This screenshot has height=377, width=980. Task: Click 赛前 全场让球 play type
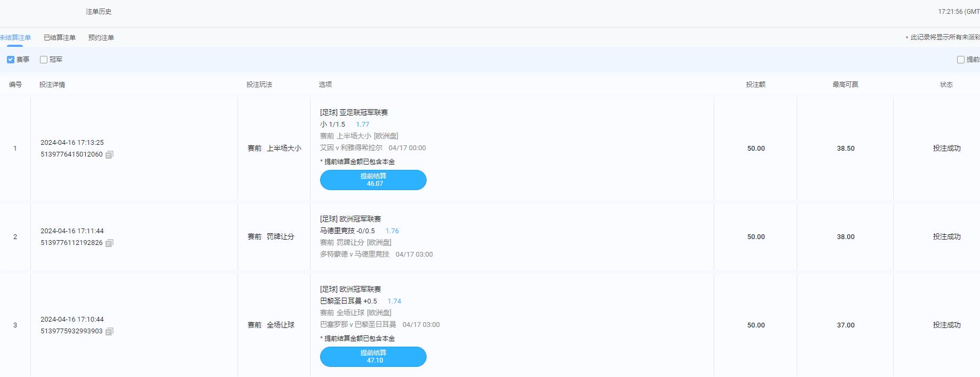(271, 325)
